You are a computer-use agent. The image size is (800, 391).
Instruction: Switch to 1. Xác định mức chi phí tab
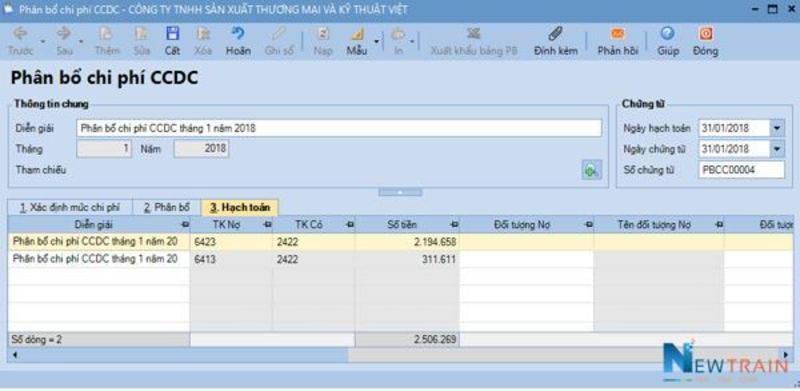[x=69, y=208]
